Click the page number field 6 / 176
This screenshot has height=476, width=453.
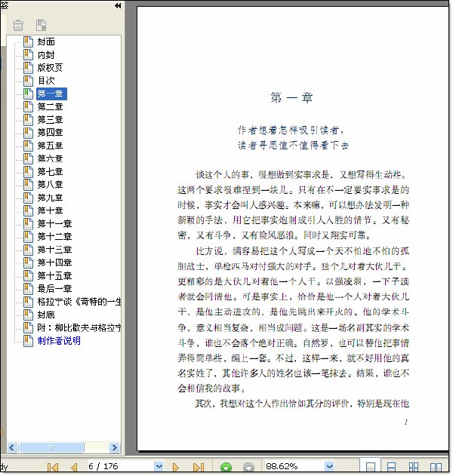(121, 466)
